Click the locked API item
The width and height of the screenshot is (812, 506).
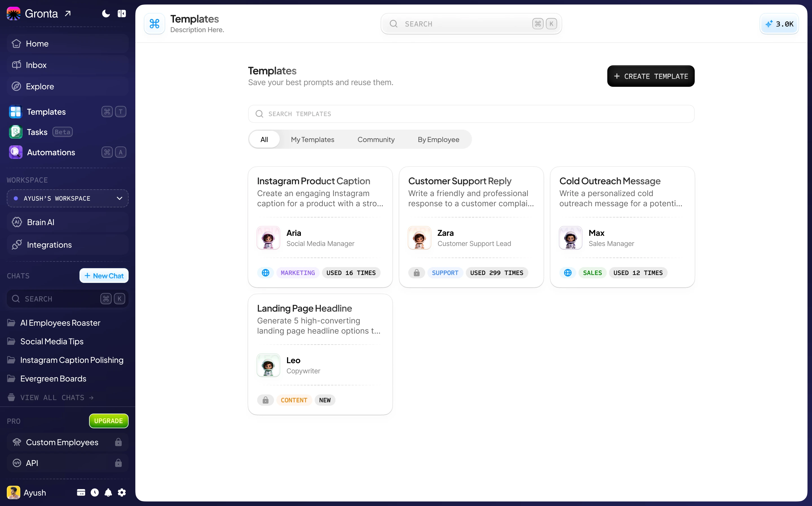68,463
